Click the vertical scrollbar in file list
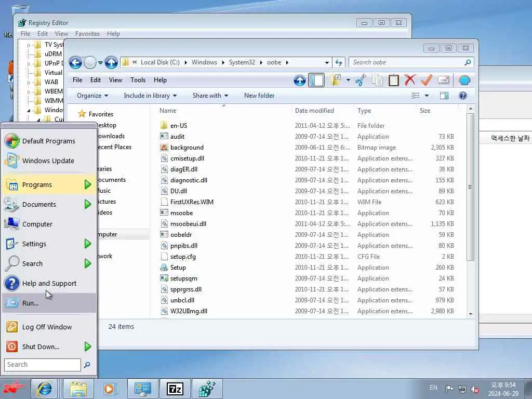 470,187
